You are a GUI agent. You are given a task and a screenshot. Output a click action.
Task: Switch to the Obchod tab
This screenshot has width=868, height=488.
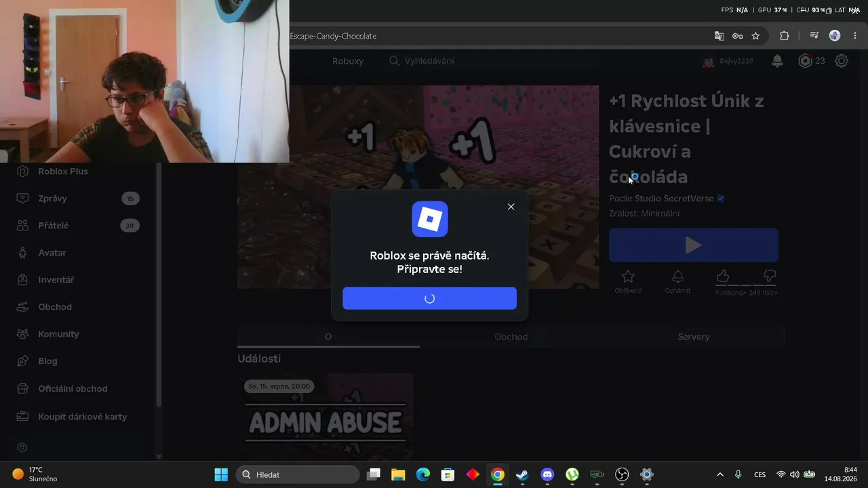coord(511,337)
